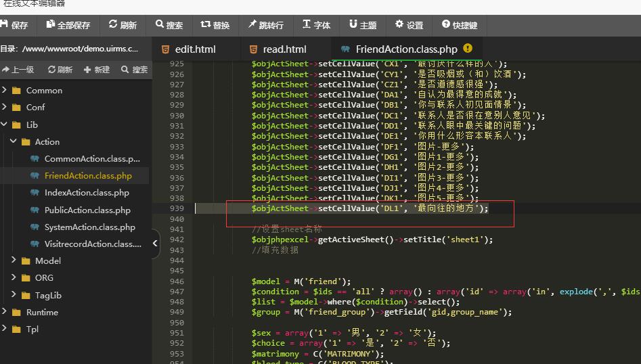The image size is (641, 364).
Task: Click PHP elephant icon beside SystemAction.class.php
Action: 35,227
